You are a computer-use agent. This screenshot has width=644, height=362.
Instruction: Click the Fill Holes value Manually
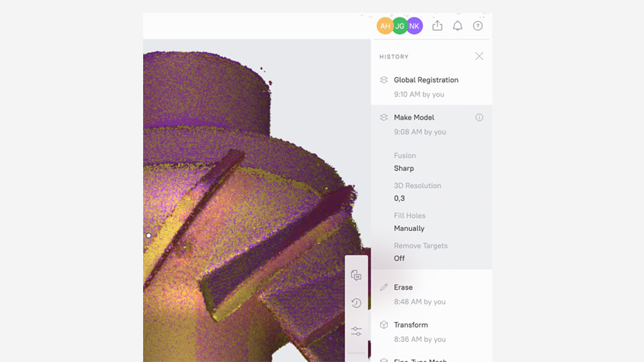coord(409,228)
